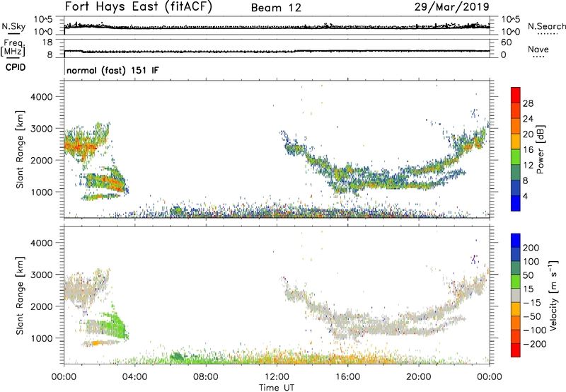Click the '20:00' time tick label

[x=419, y=377]
